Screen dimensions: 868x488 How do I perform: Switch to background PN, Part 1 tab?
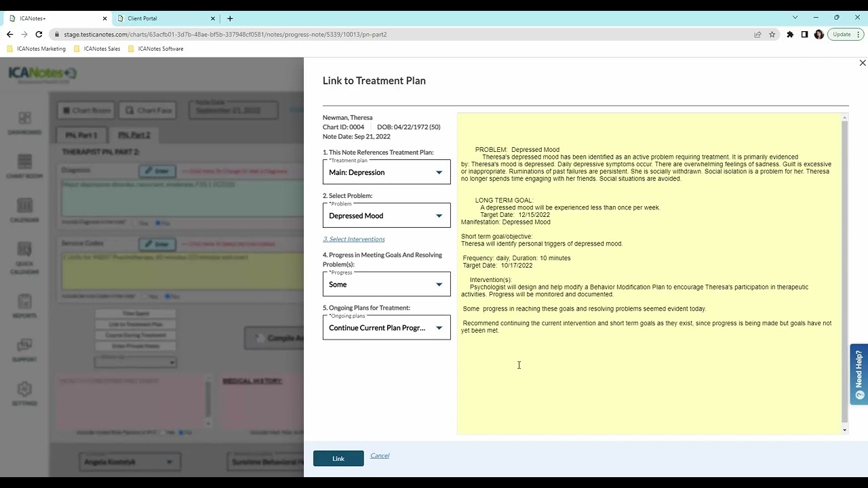tap(81, 135)
